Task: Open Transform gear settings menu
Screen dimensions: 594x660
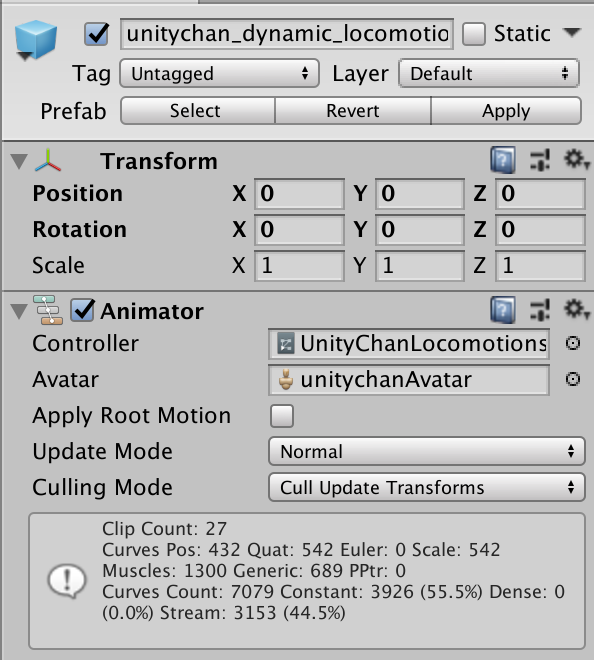Action: coord(577,160)
